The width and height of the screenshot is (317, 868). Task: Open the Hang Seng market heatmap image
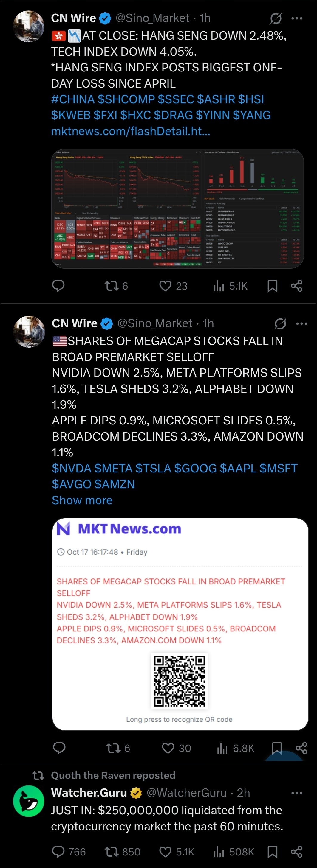(177, 209)
